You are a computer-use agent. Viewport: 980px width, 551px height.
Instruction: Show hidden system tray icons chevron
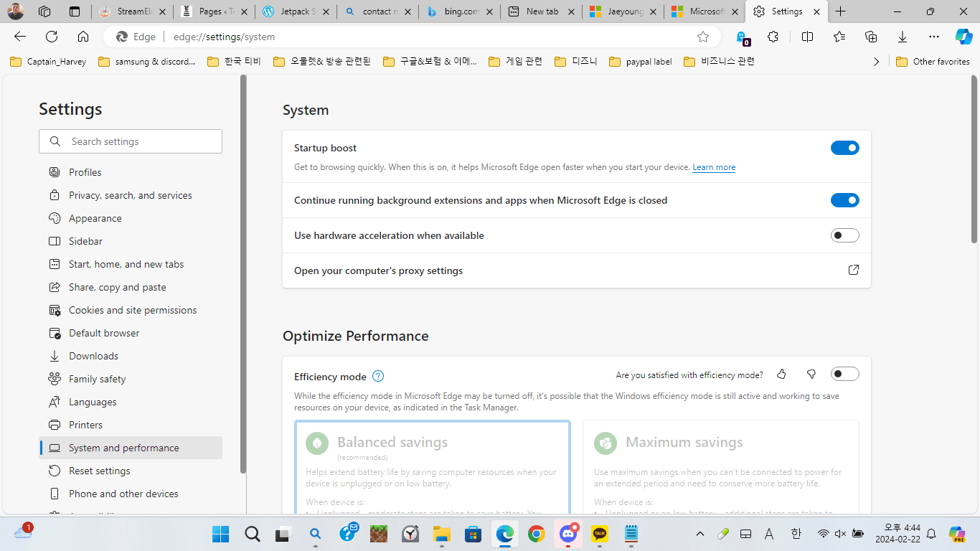(x=700, y=534)
